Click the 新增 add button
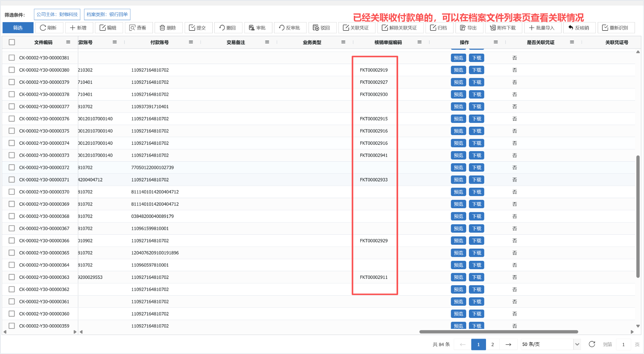Viewport: 644px width, 354px height. click(78, 28)
